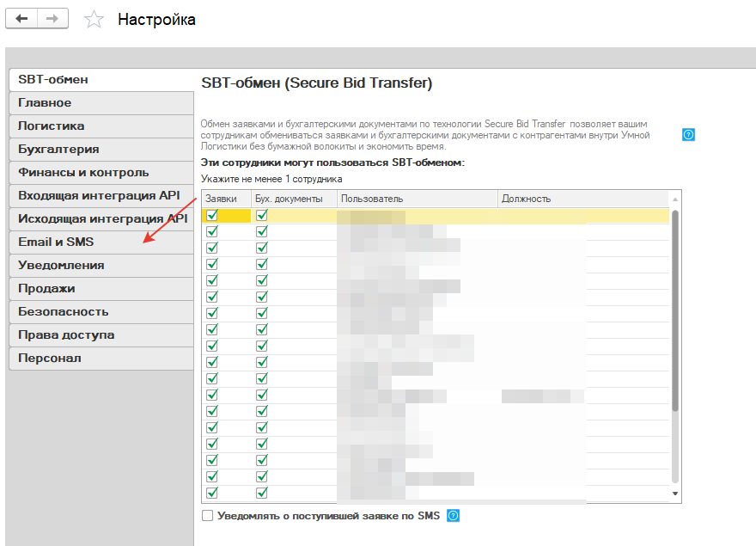
Task: Open the Уведомления tab
Action: [x=101, y=265]
